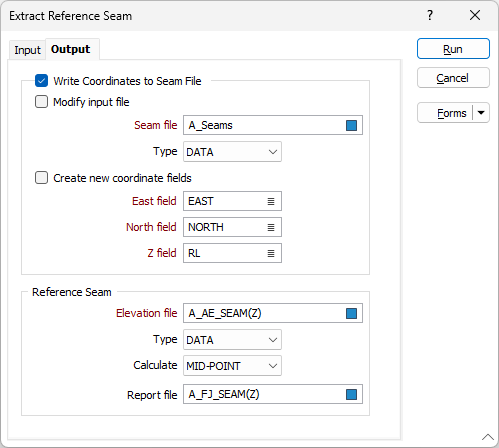Click the help question mark icon

point(430,15)
